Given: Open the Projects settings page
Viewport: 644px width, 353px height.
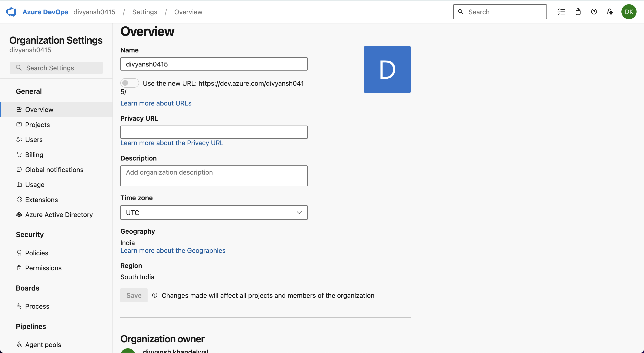Looking at the screenshot, I should pyautogui.click(x=37, y=124).
